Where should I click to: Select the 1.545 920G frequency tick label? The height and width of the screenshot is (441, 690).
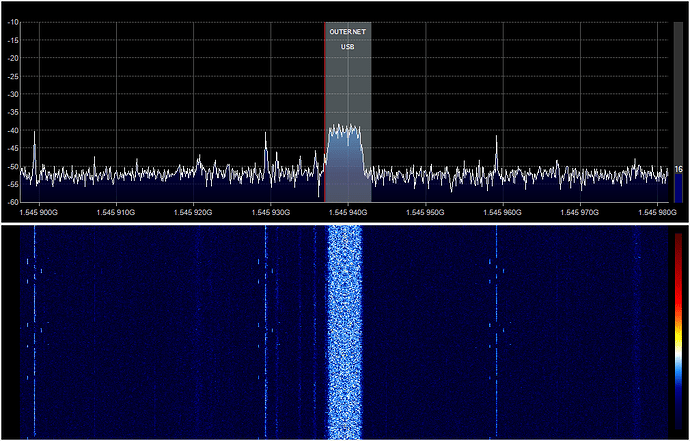pyautogui.click(x=194, y=212)
